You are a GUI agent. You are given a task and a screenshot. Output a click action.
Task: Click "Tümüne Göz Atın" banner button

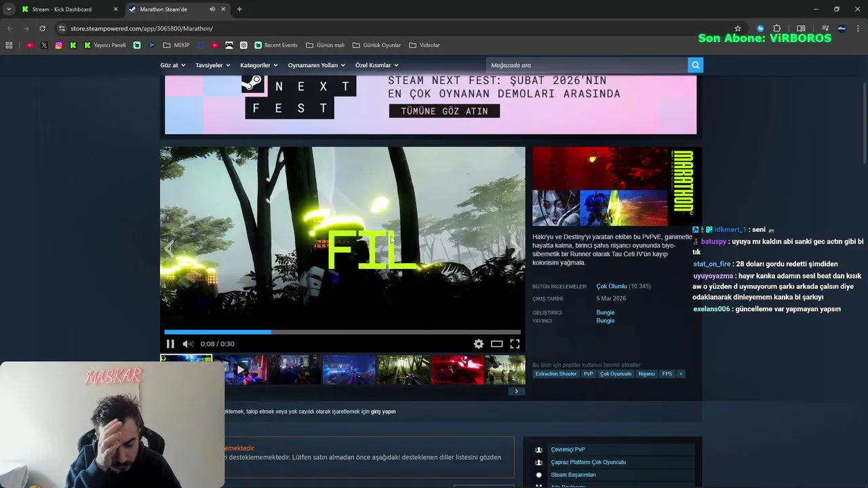(444, 110)
